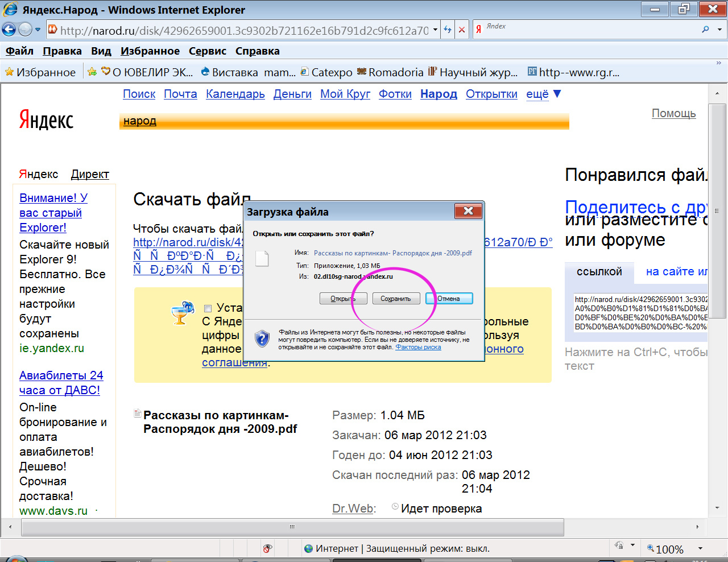Open the Научный жур... favorite
Image resolution: width=728 pixels, height=562 pixels.
pos(473,72)
